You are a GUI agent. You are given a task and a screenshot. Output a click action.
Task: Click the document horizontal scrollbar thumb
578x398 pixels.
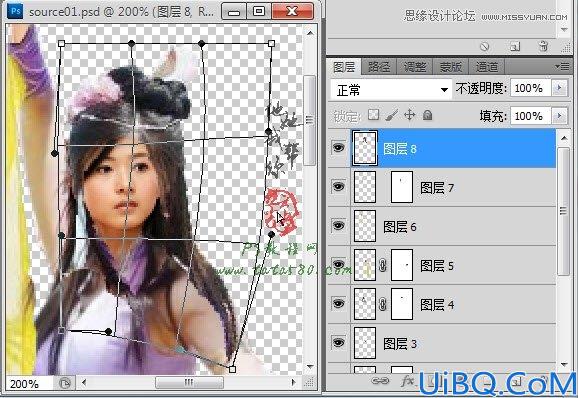point(189,383)
